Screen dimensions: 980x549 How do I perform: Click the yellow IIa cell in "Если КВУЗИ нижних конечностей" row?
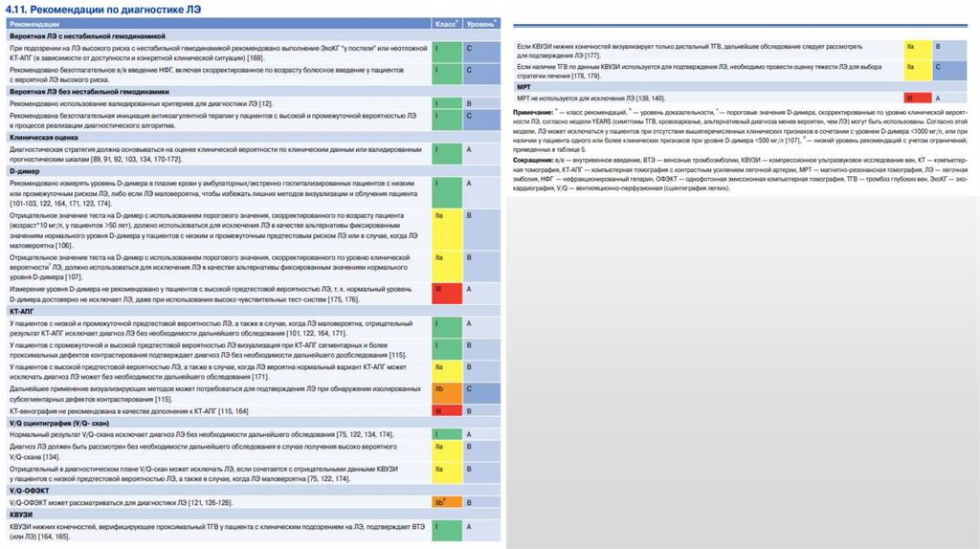[918, 51]
